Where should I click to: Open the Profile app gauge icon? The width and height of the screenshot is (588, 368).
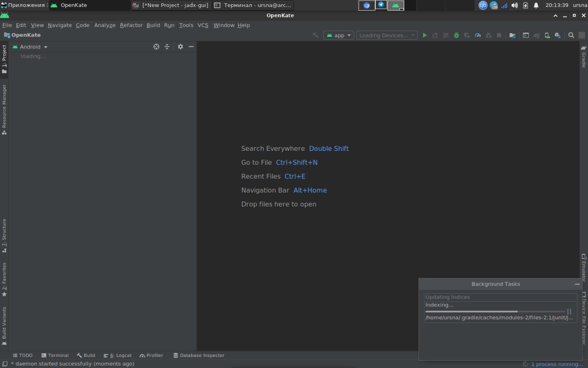477,35
